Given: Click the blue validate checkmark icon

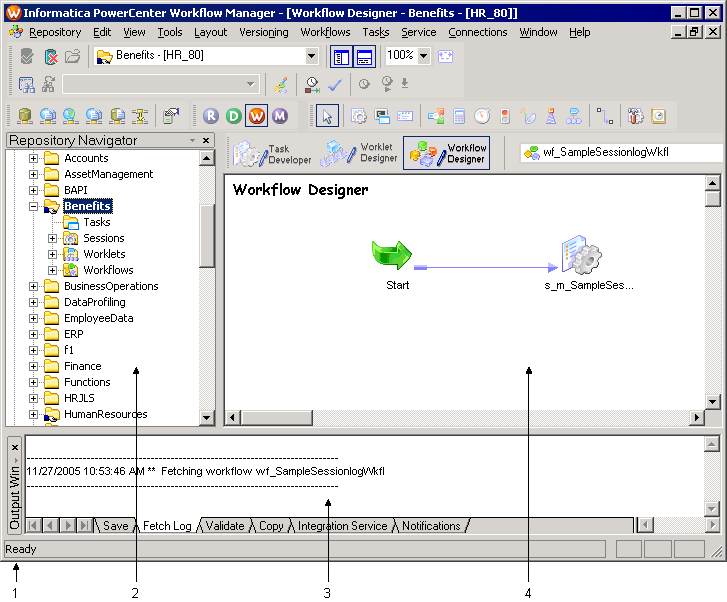Looking at the screenshot, I should coord(335,85).
